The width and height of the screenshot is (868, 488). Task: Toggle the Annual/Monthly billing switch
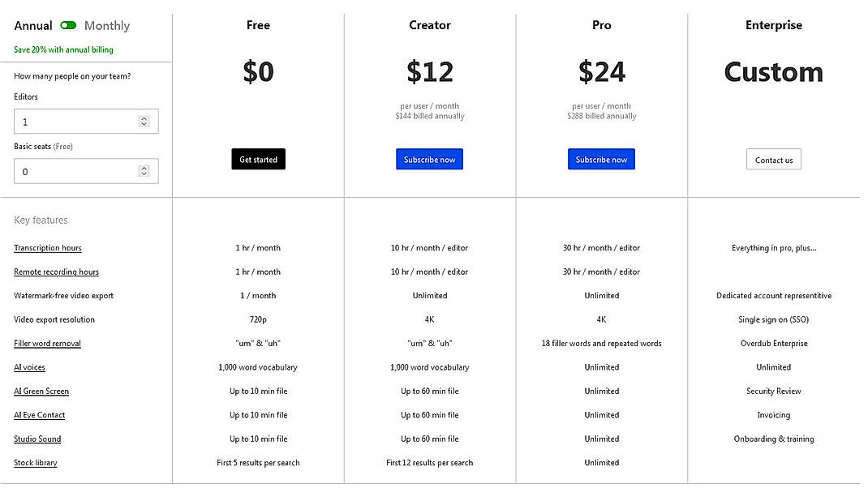point(67,25)
